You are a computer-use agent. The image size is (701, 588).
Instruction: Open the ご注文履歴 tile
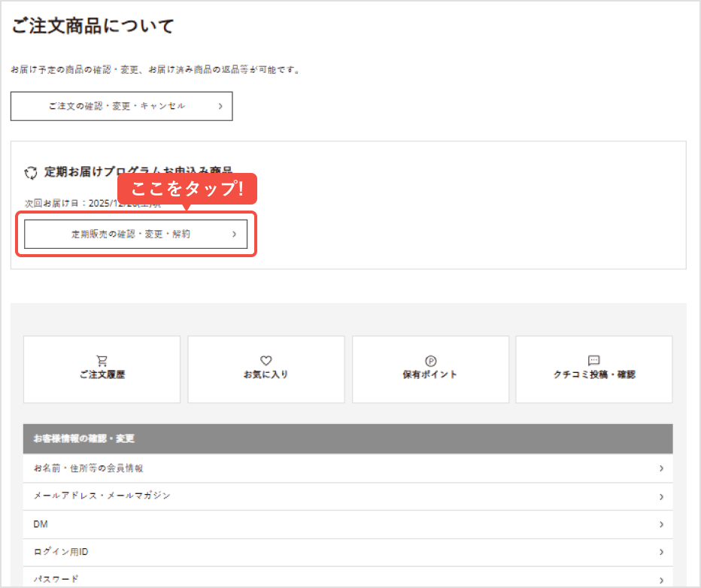click(x=102, y=369)
